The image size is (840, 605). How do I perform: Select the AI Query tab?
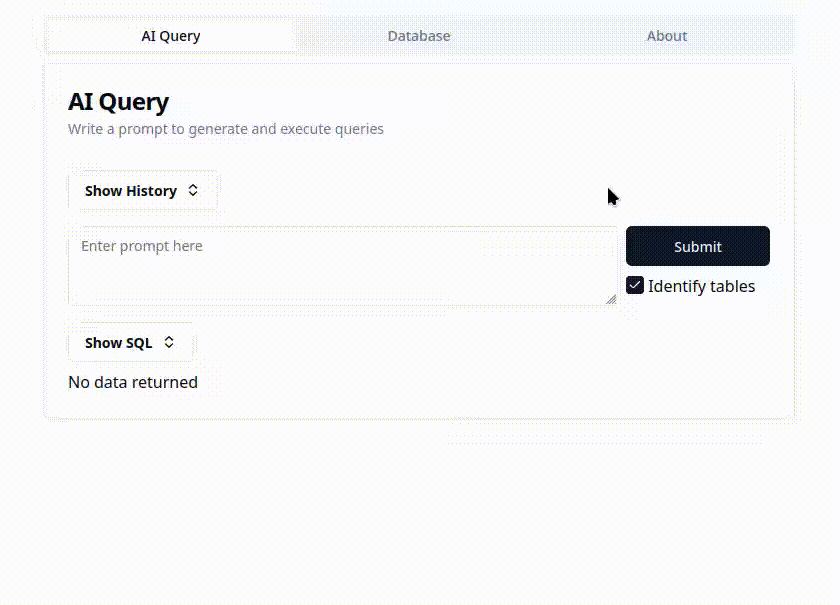[x=170, y=35]
